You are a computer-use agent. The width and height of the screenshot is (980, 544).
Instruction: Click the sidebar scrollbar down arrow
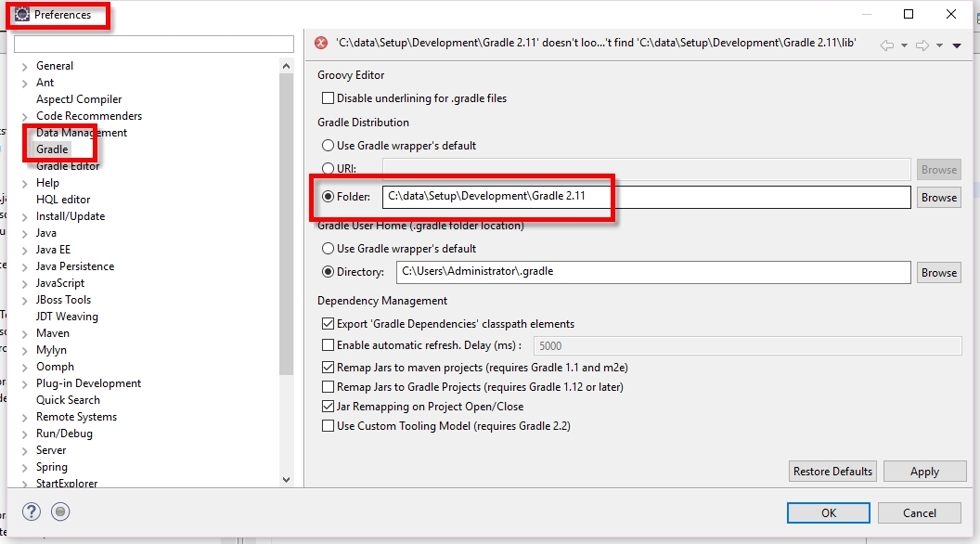coord(286,480)
